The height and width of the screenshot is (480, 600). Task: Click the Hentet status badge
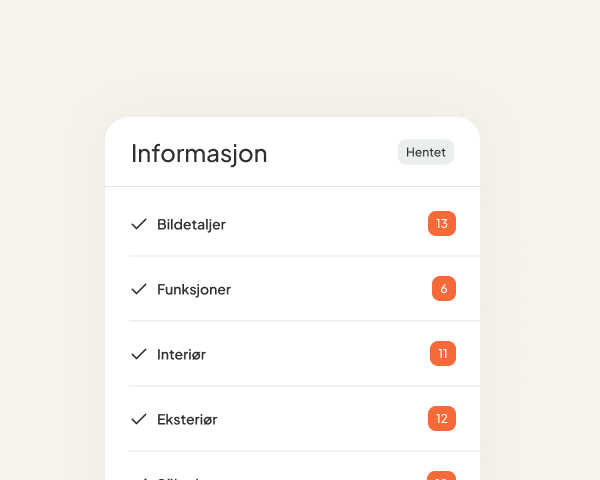pyautogui.click(x=425, y=152)
